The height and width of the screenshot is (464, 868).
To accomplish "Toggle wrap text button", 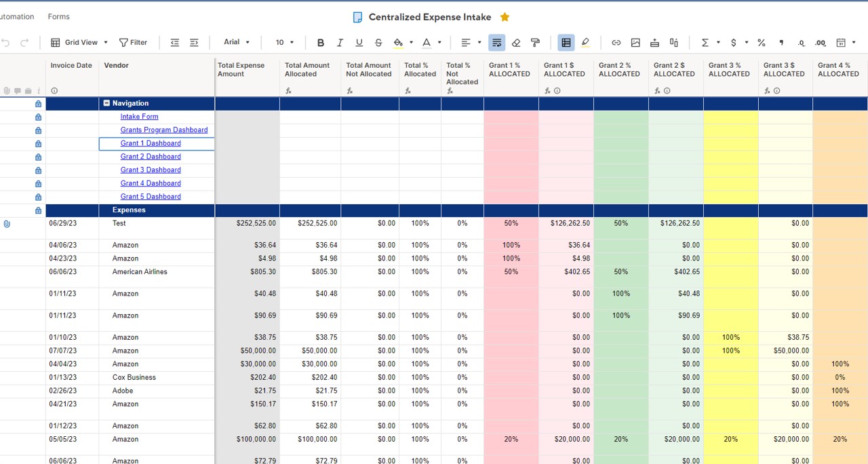I will pos(497,43).
